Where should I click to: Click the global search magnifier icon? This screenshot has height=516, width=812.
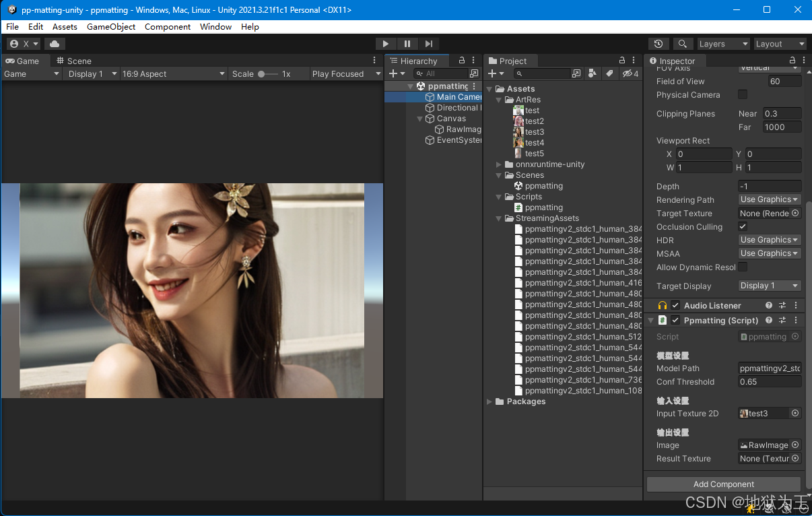[682, 44]
